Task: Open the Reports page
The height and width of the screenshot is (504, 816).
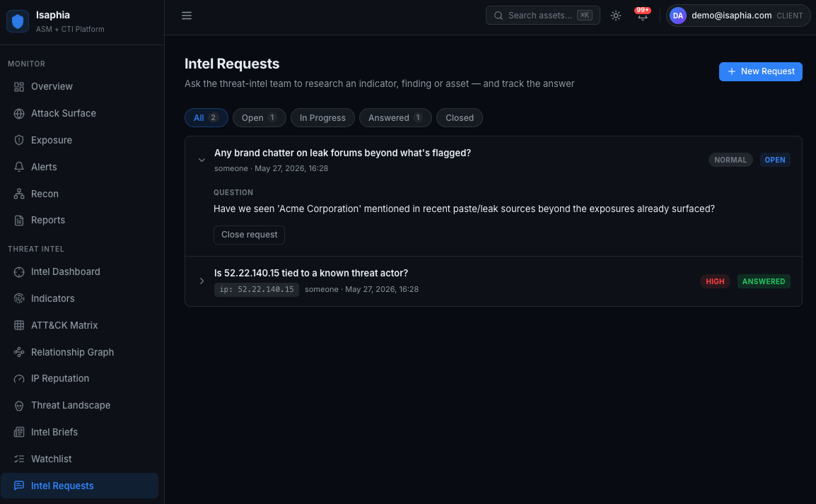Action: [x=80, y=221]
